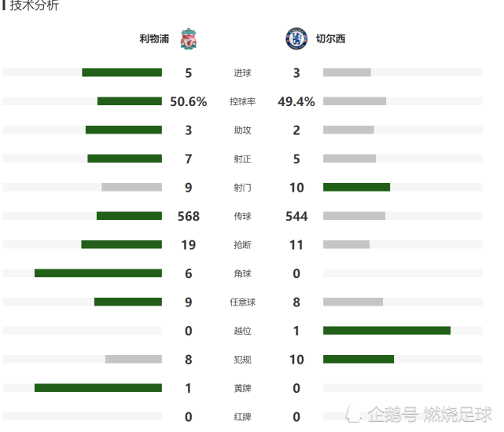Click the 进球 stat label
The image size is (504, 432).
point(242,73)
